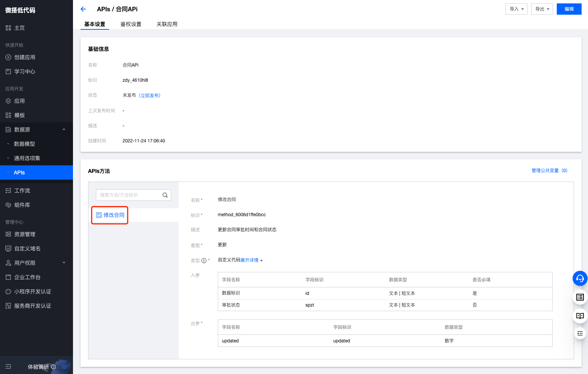
Task: Click the 创建应用 plus circle icon
Action: 8,57
